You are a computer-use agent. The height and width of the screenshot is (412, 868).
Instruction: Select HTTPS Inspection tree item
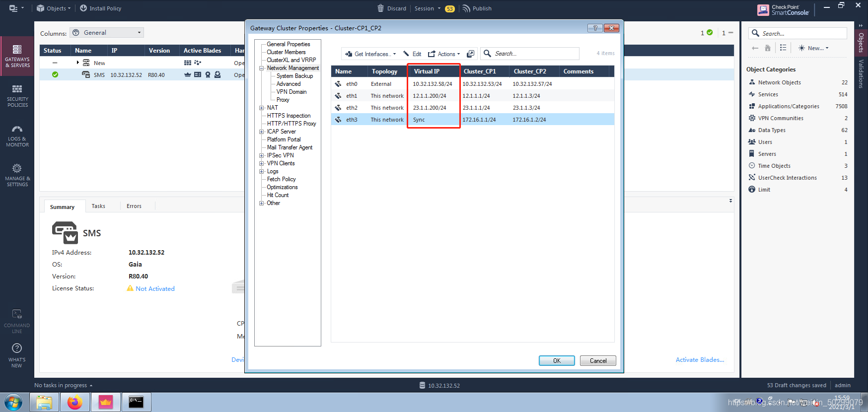point(289,116)
